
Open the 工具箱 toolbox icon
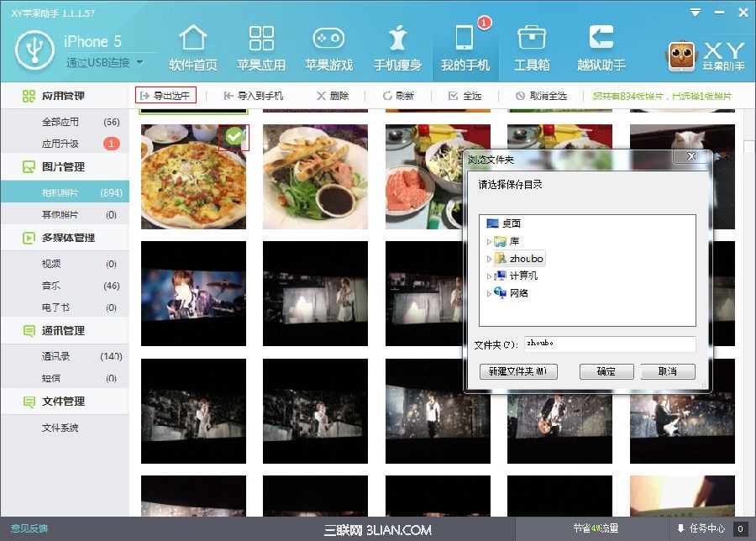(x=532, y=39)
